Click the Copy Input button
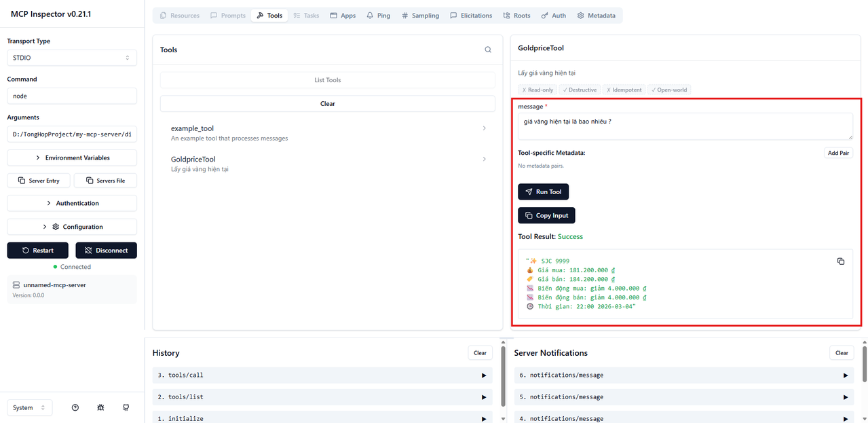Image resolution: width=868 pixels, height=423 pixels. pyautogui.click(x=546, y=215)
